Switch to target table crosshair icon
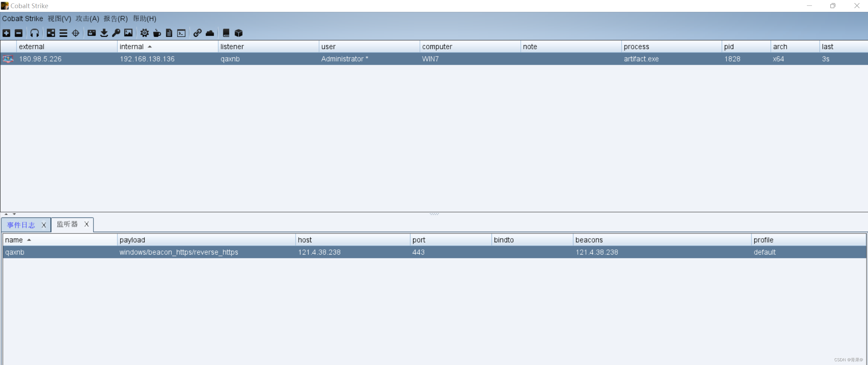868x365 pixels. (76, 33)
